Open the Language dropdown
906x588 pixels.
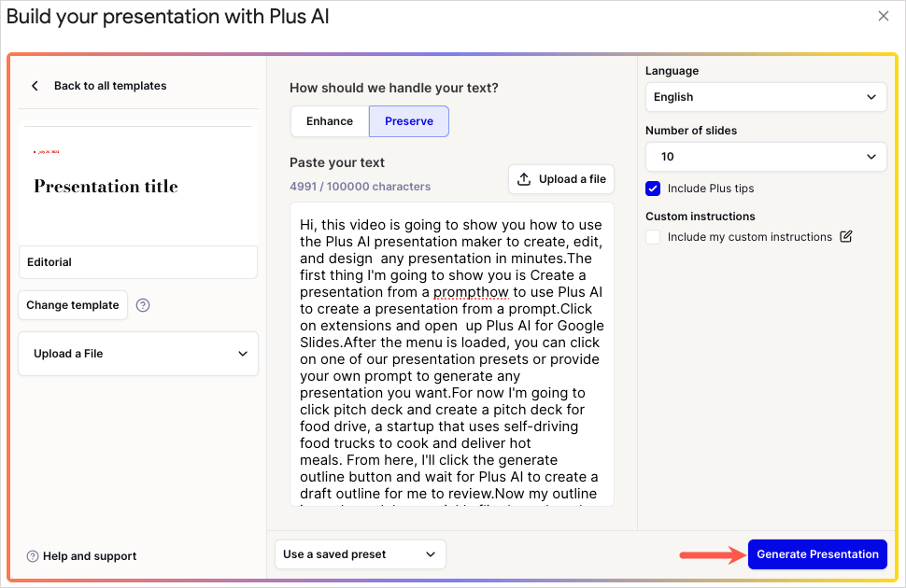[766, 97]
